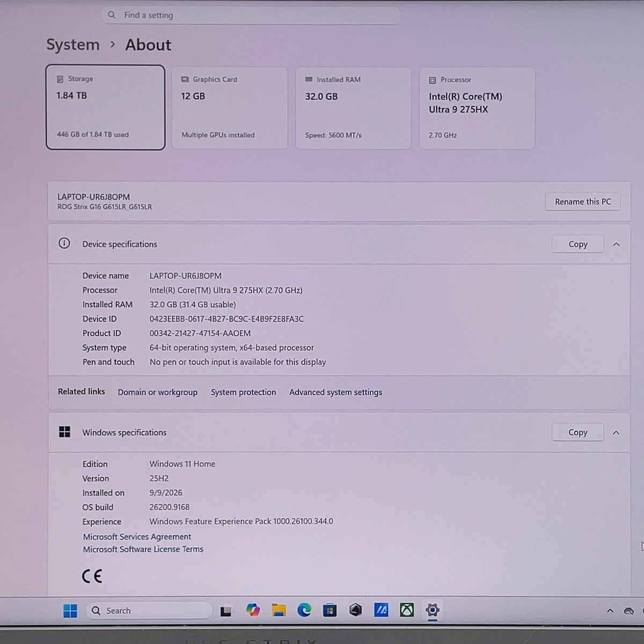The width and height of the screenshot is (644, 644).
Task: Open Task View on the taskbar
Action: 226,611
